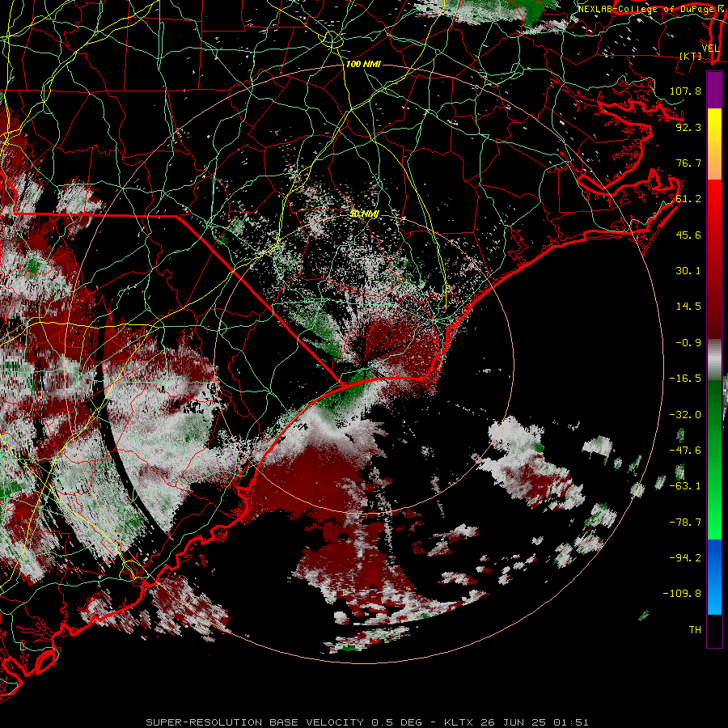Click the Super-Resolution Base Velocity caption

pos(367,722)
